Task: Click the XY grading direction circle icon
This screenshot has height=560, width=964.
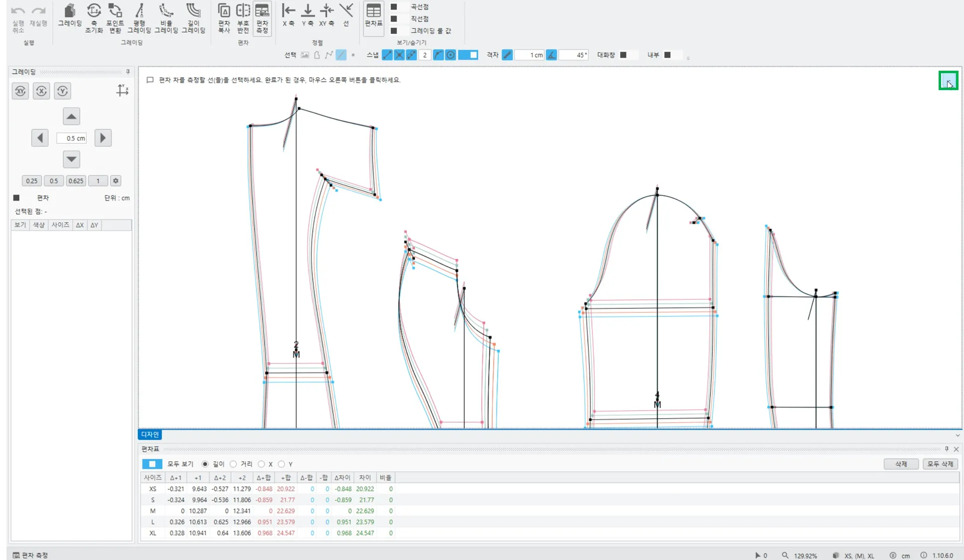Action: [20, 91]
